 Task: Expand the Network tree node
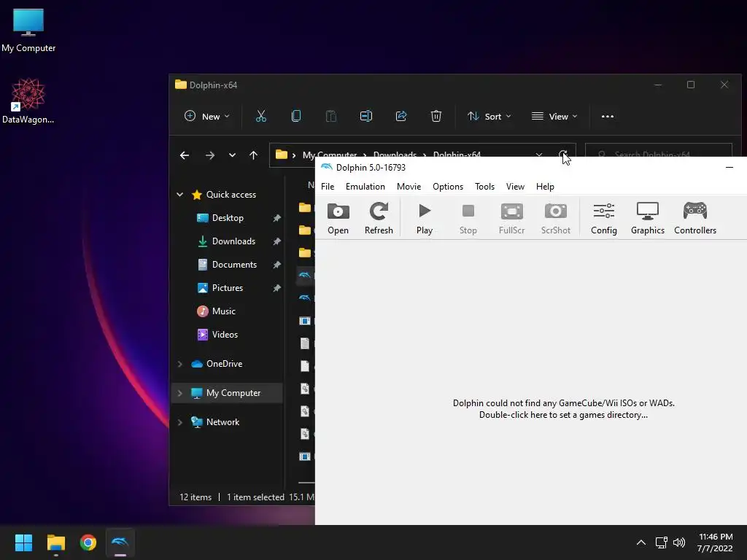pos(179,422)
